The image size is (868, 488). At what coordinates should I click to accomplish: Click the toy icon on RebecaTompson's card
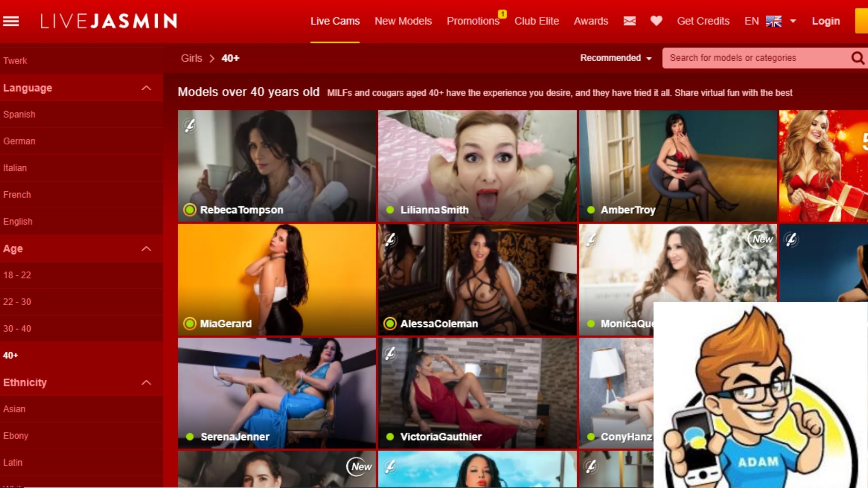click(x=189, y=125)
